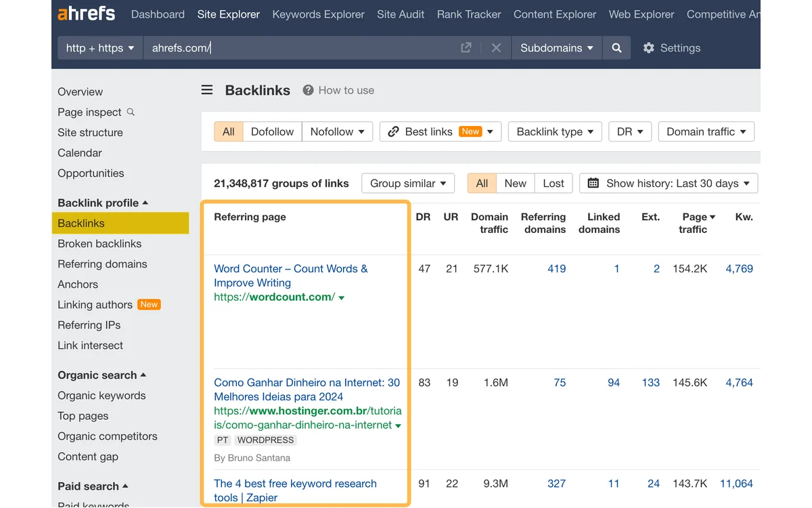Open Content gap in the sidebar

(88, 456)
